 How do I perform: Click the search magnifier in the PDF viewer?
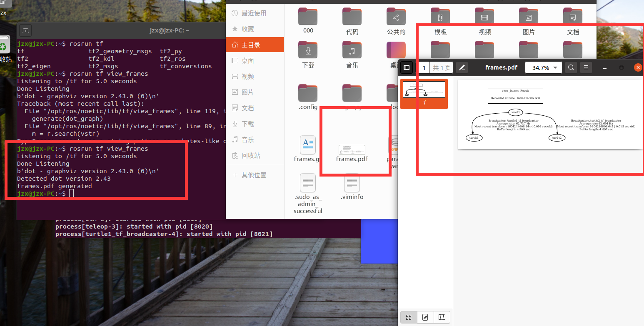coord(571,67)
